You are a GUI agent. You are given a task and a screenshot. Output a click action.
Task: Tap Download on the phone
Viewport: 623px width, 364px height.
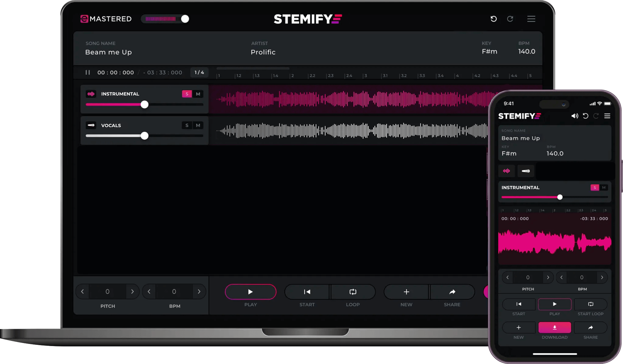coord(555,328)
